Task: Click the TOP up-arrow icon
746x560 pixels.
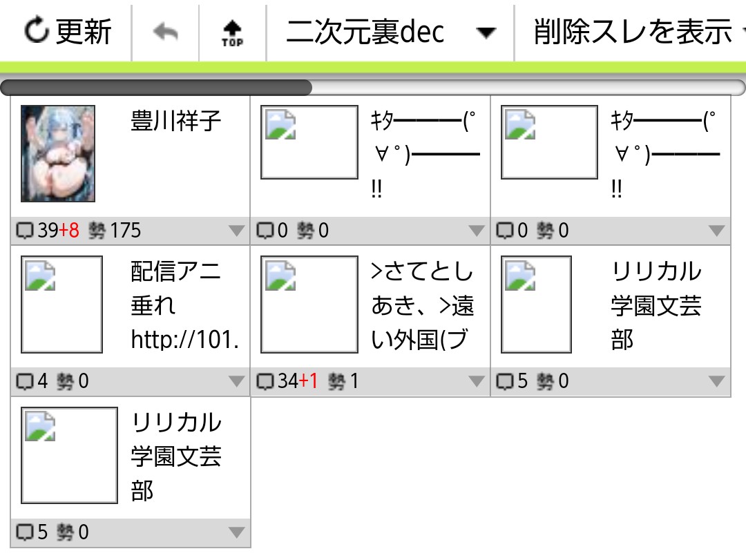Action: click(232, 33)
